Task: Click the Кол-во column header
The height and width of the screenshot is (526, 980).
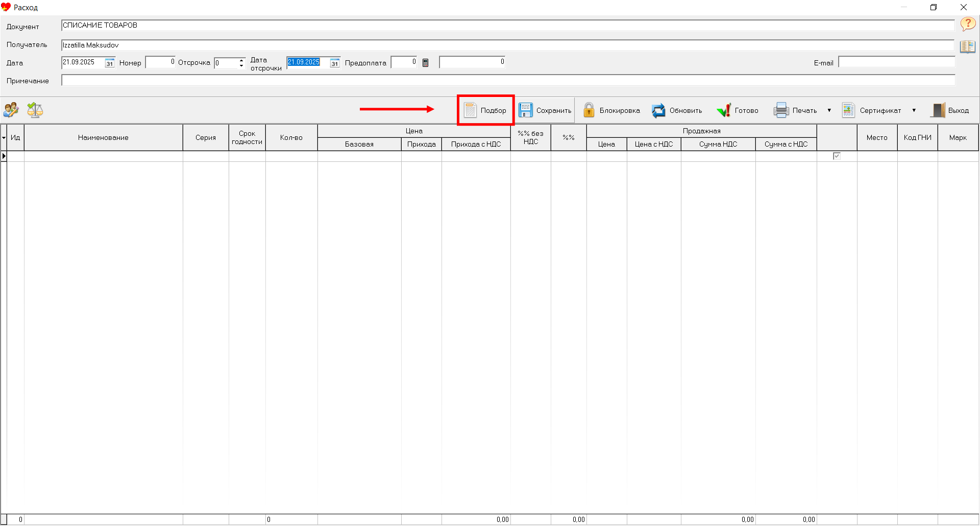Action: (x=291, y=137)
